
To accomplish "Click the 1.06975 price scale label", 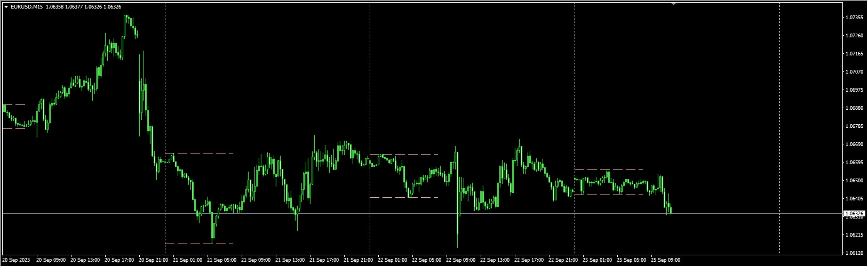I will 855,90.
